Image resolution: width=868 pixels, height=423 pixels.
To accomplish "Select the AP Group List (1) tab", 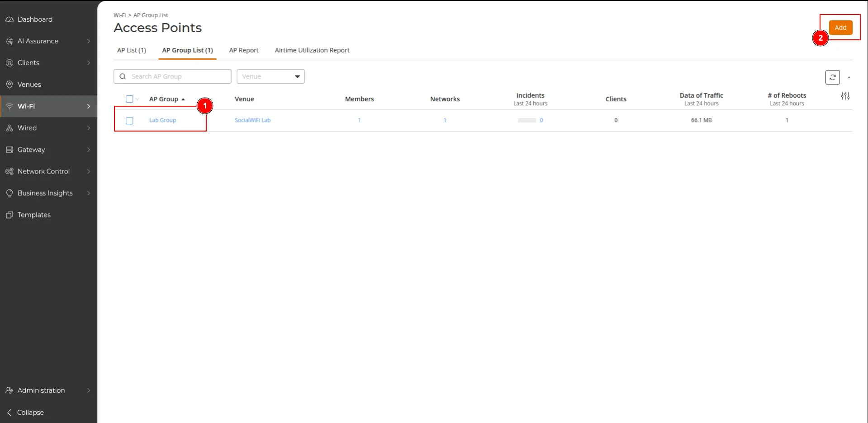I will coord(187,50).
